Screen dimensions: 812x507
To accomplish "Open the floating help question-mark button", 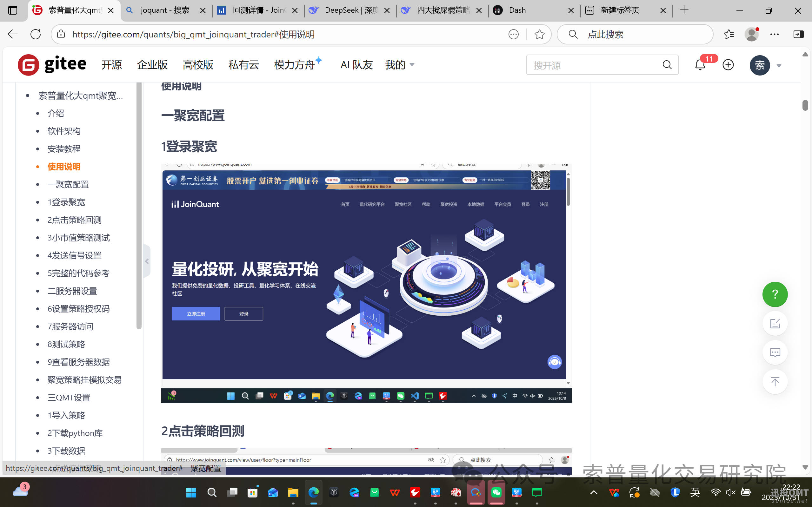I will (x=775, y=294).
